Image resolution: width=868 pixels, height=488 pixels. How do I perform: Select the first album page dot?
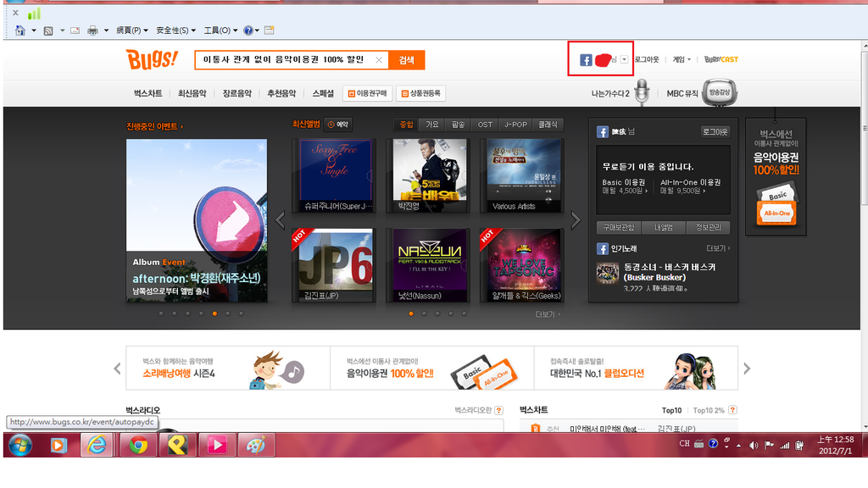[411, 313]
